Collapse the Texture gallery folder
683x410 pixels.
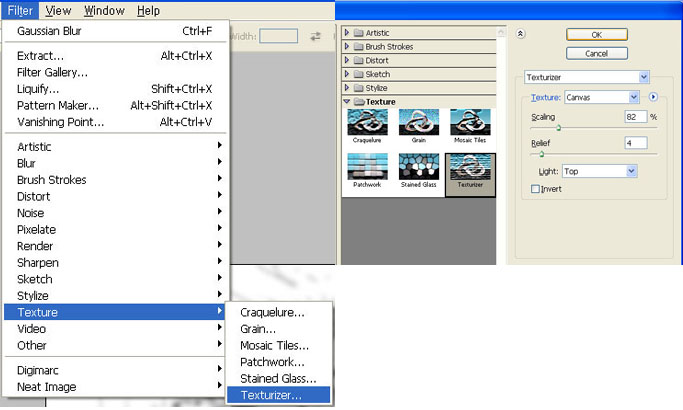tap(347, 102)
